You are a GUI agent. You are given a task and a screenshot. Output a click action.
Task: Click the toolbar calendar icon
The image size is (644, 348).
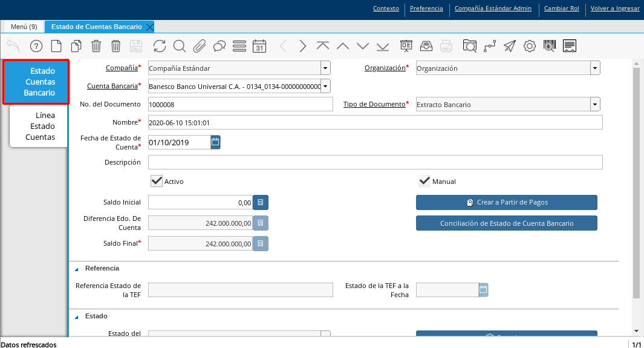259,46
